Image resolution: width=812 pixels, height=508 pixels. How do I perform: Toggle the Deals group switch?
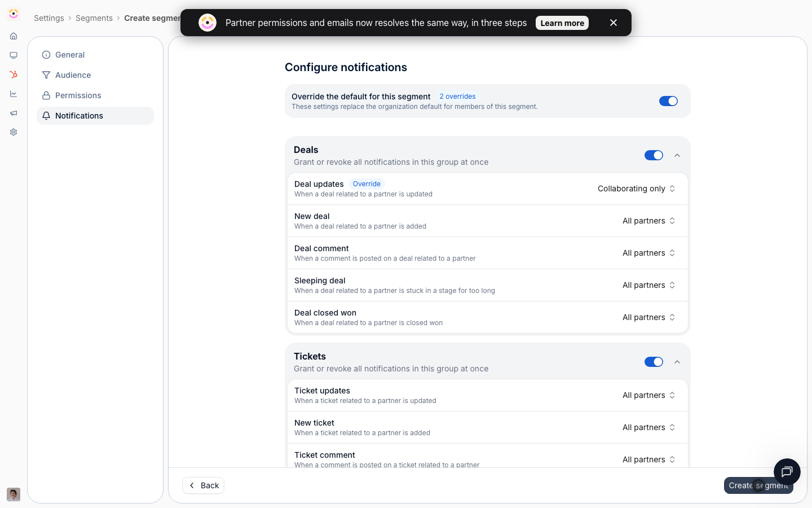(x=654, y=155)
